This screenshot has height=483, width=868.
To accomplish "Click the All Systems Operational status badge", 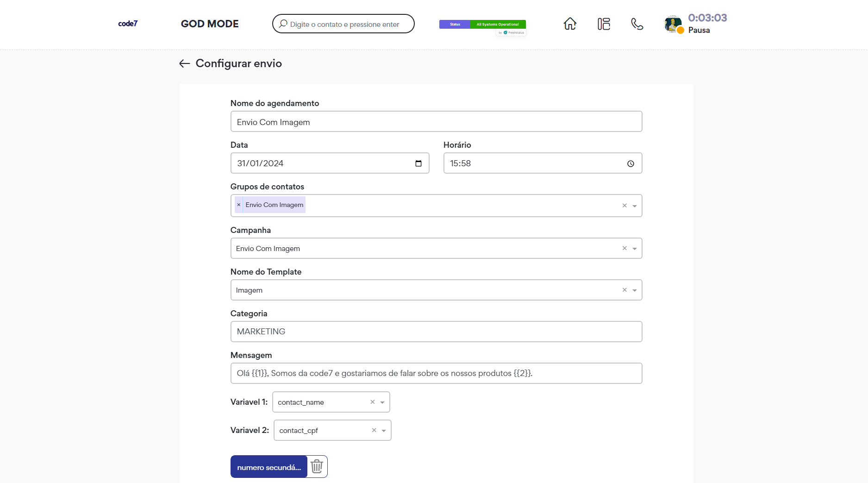I will pos(498,24).
